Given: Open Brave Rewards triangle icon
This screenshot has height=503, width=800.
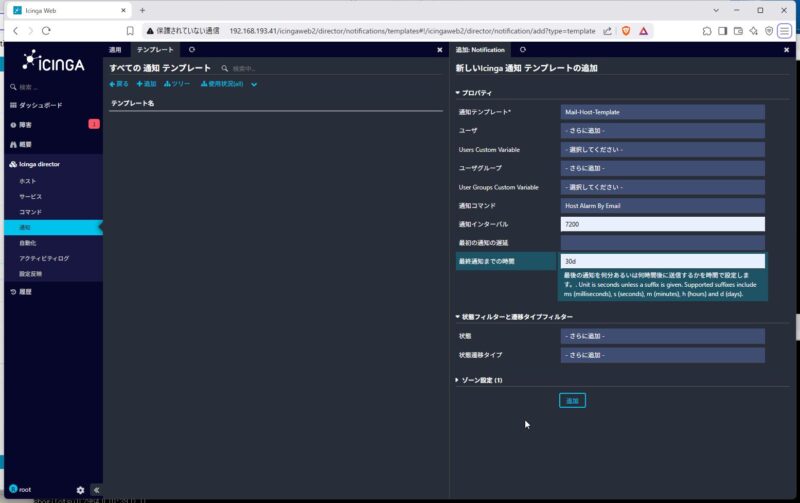Looking at the screenshot, I should pos(643,31).
